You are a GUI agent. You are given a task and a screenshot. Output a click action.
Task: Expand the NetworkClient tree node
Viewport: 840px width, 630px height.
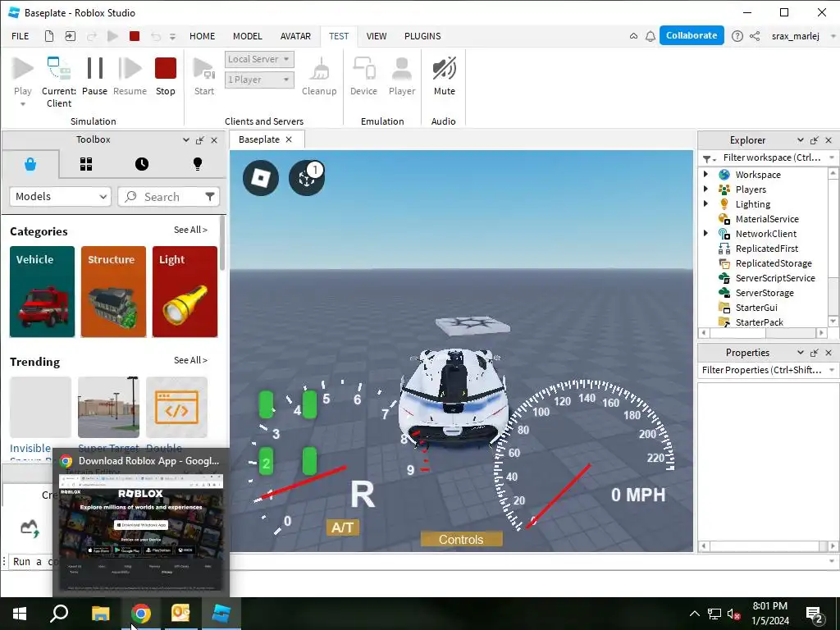pos(706,233)
